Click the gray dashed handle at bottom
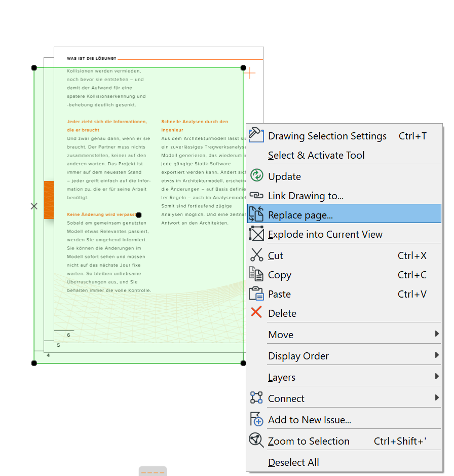This screenshot has height=476, width=454. click(x=153, y=472)
